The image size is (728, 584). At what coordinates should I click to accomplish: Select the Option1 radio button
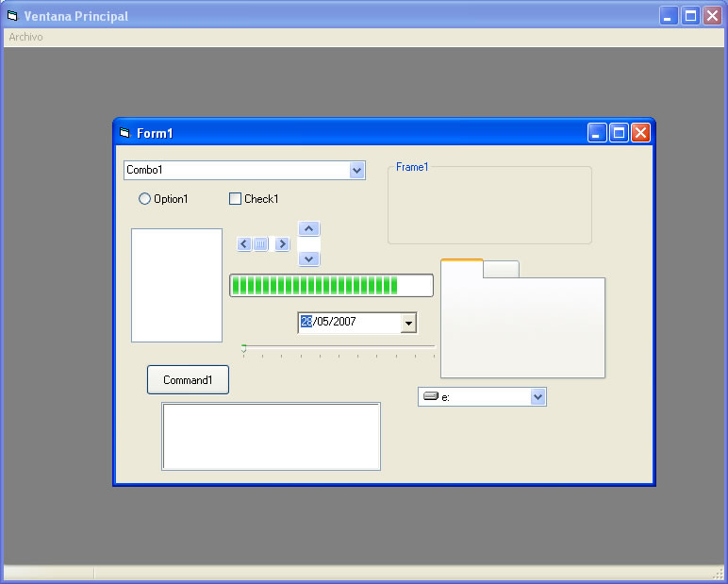tap(144, 199)
